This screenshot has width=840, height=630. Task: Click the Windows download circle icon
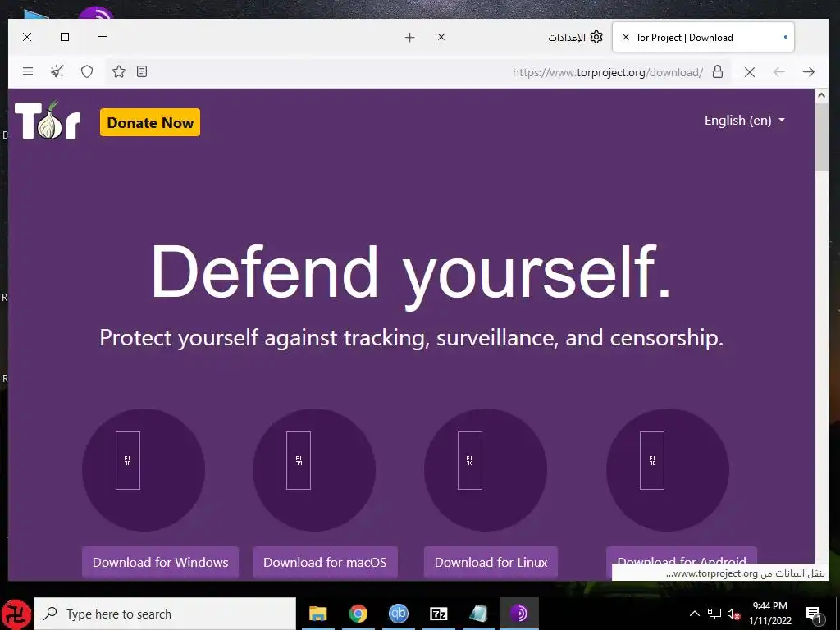click(144, 470)
